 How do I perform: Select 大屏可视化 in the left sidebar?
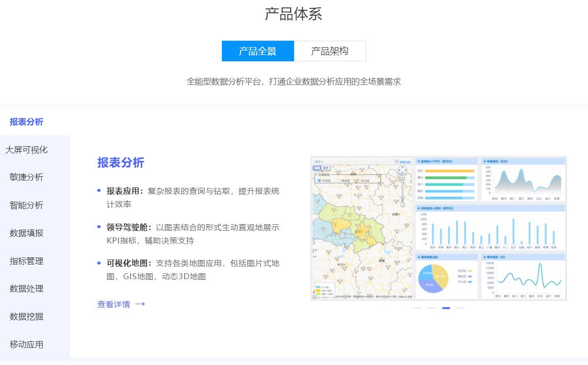pyautogui.click(x=27, y=150)
